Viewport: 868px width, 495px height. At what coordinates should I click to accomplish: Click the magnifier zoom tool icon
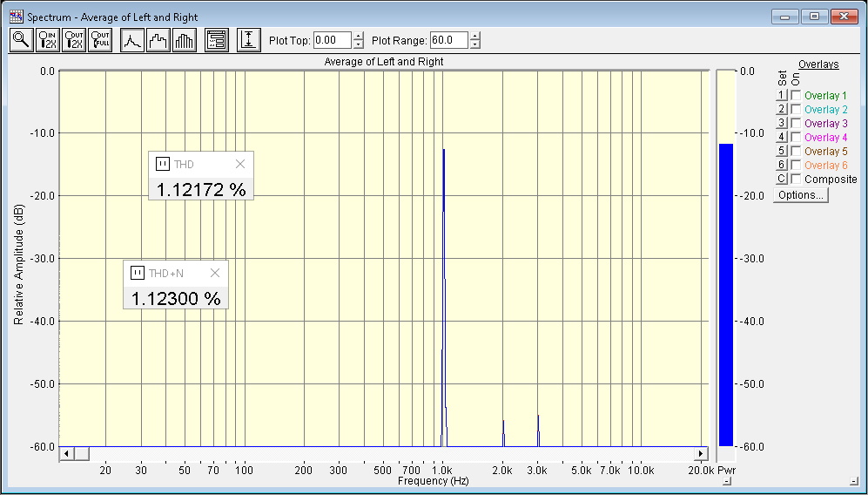coord(21,40)
